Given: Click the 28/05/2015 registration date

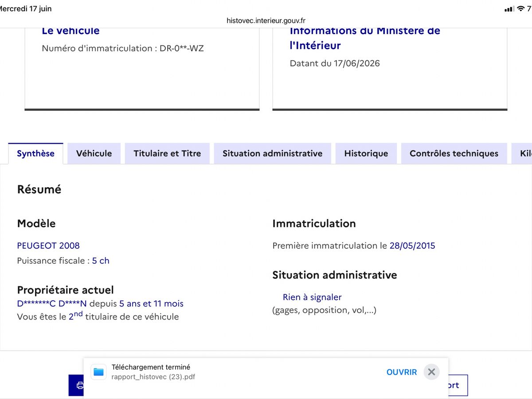Looking at the screenshot, I should tap(412, 246).
